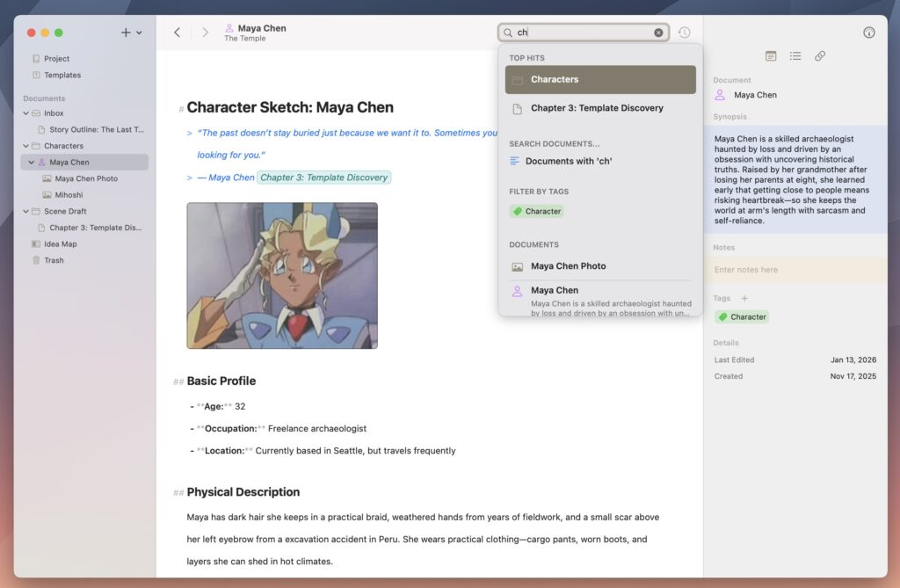Select Chapter 3: Template Discovery search hit
Viewport: 900px width, 588px height.
click(x=597, y=108)
